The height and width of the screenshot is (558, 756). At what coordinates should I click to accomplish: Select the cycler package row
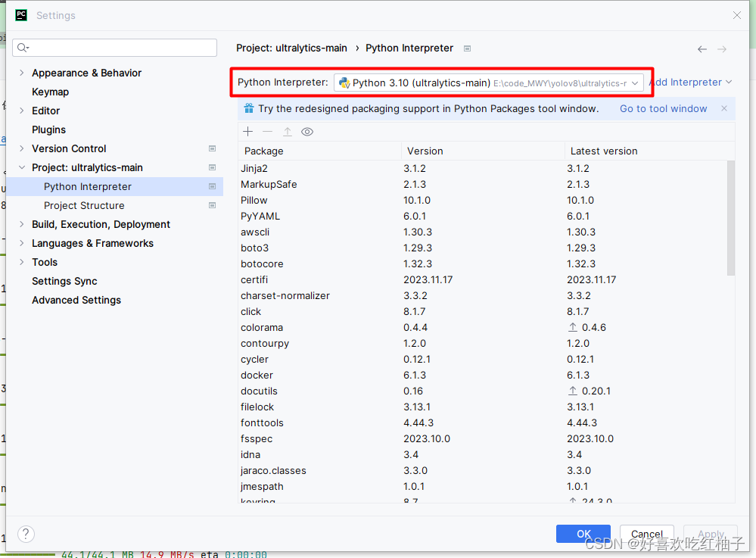[x=483, y=360]
